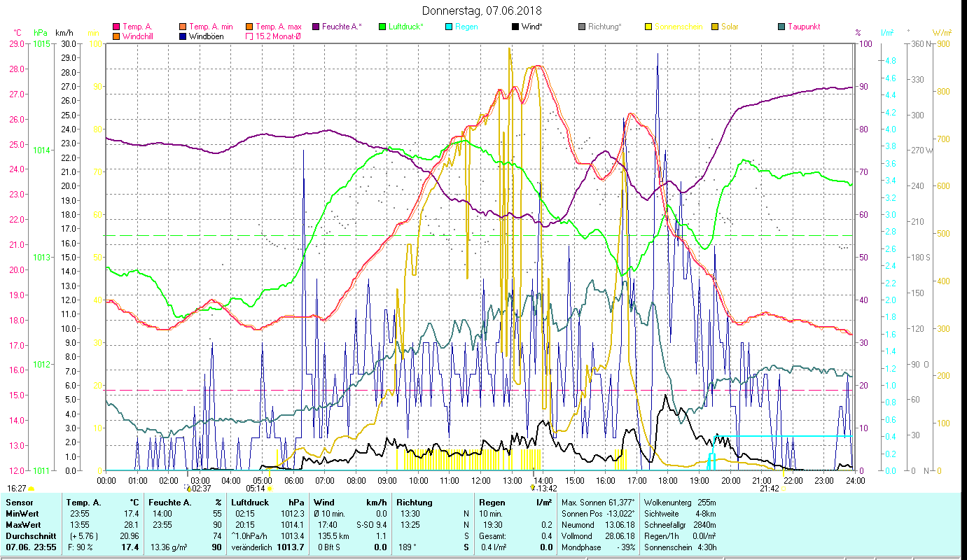
Task: Click the '12:00' time axis label
Action: [481, 481]
